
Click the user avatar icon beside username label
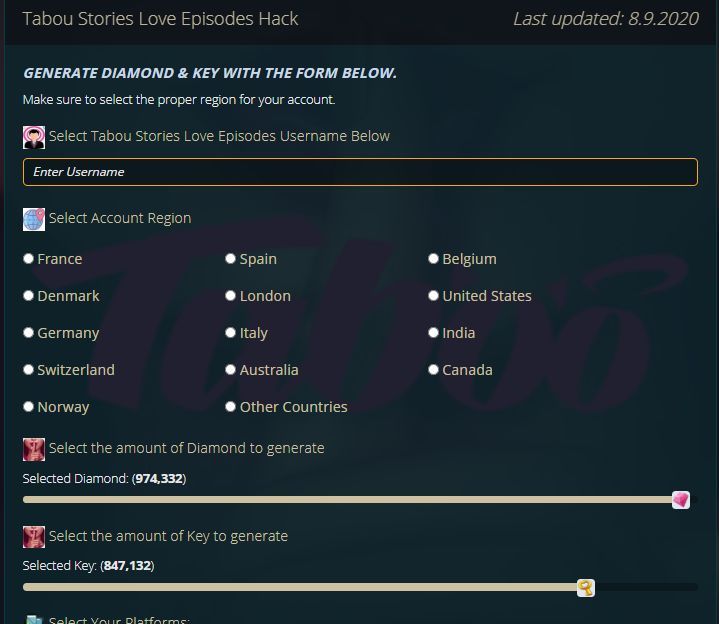tap(34, 138)
